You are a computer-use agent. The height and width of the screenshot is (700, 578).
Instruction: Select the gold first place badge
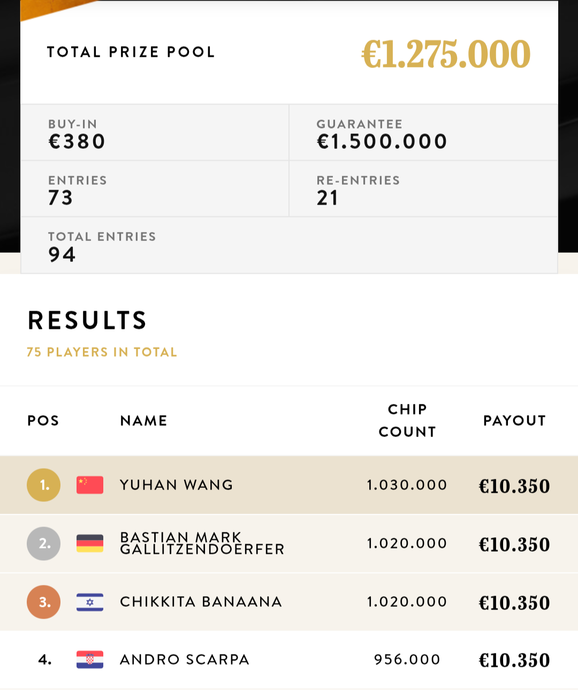pyautogui.click(x=44, y=485)
